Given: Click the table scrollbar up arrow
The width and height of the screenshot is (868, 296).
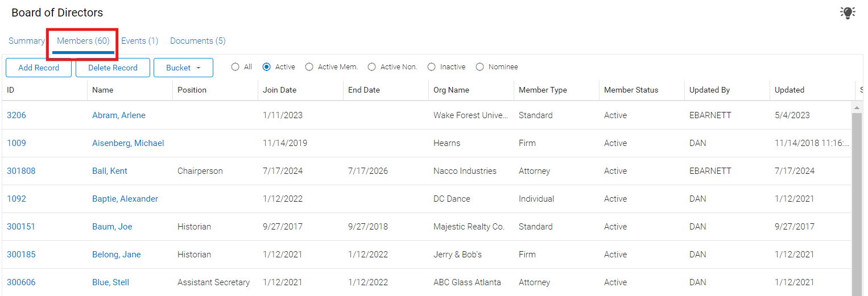Looking at the screenshot, I should (857, 107).
